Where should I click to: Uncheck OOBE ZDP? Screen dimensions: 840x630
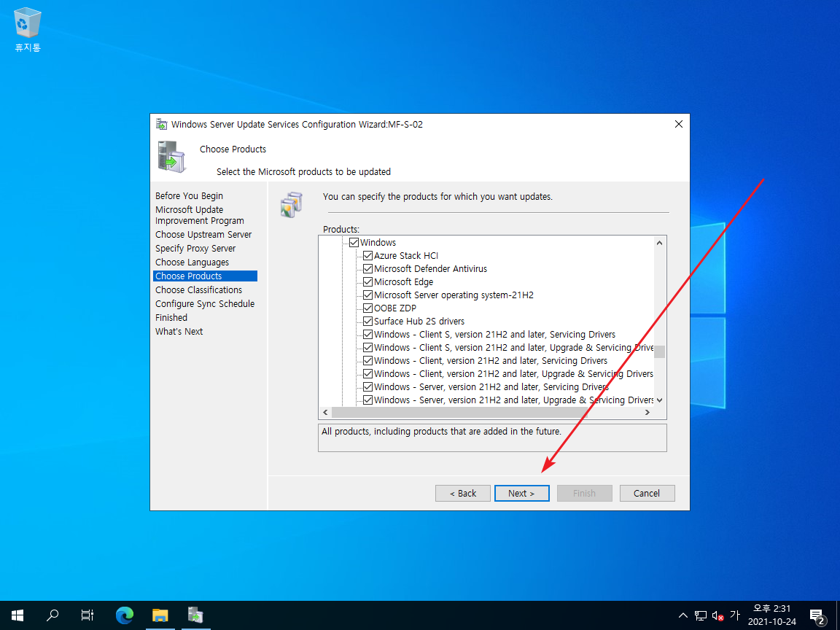(x=367, y=308)
